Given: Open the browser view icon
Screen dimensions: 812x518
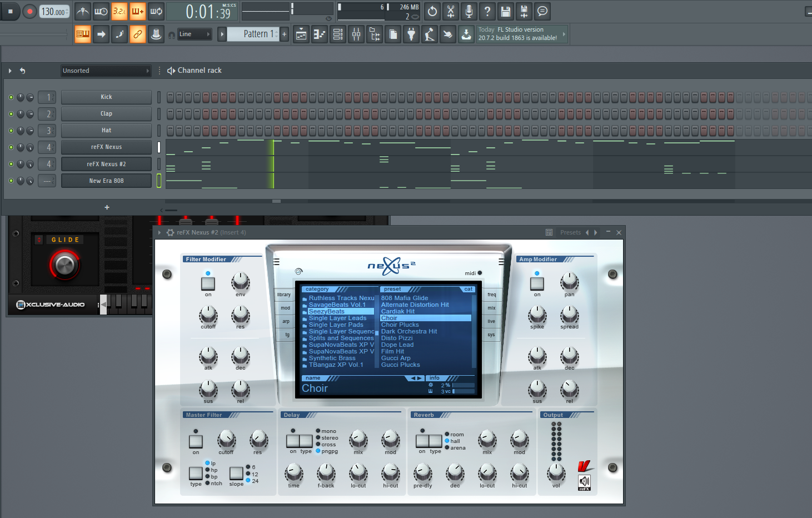Looking at the screenshot, I should pyautogui.click(x=375, y=34).
